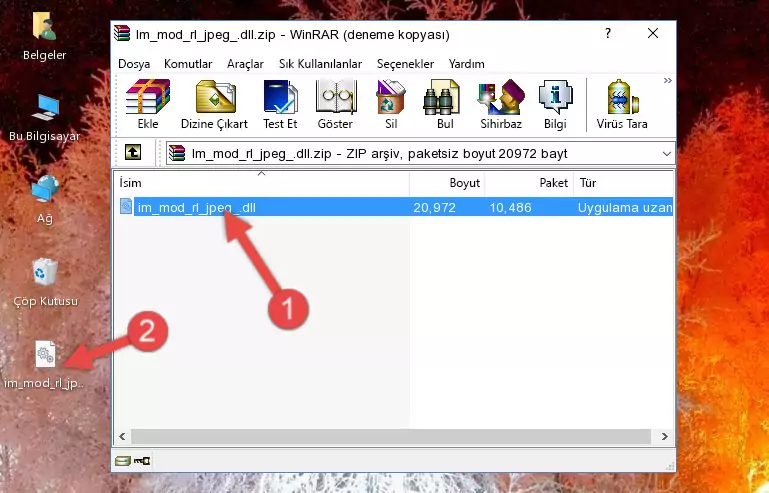Click the 10,486 packed size value

tap(511, 208)
